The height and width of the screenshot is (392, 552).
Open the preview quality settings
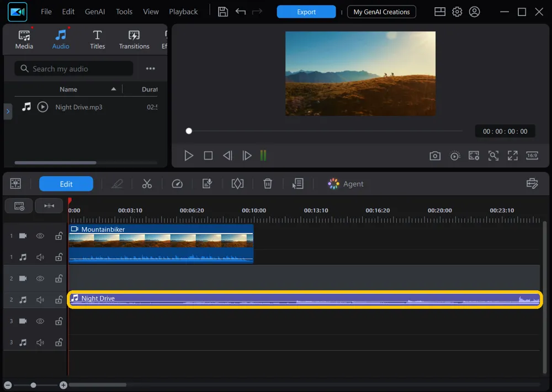[455, 156]
